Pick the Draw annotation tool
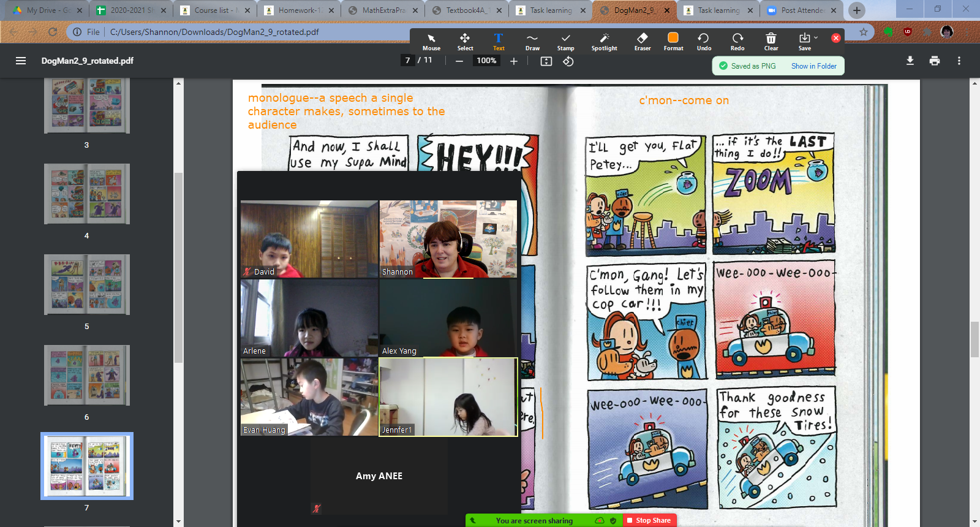The height and width of the screenshot is (527, 980). click(x=532, y=42)
